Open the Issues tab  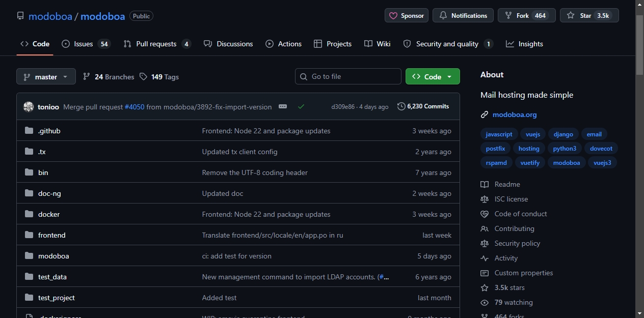pos(86,44)
